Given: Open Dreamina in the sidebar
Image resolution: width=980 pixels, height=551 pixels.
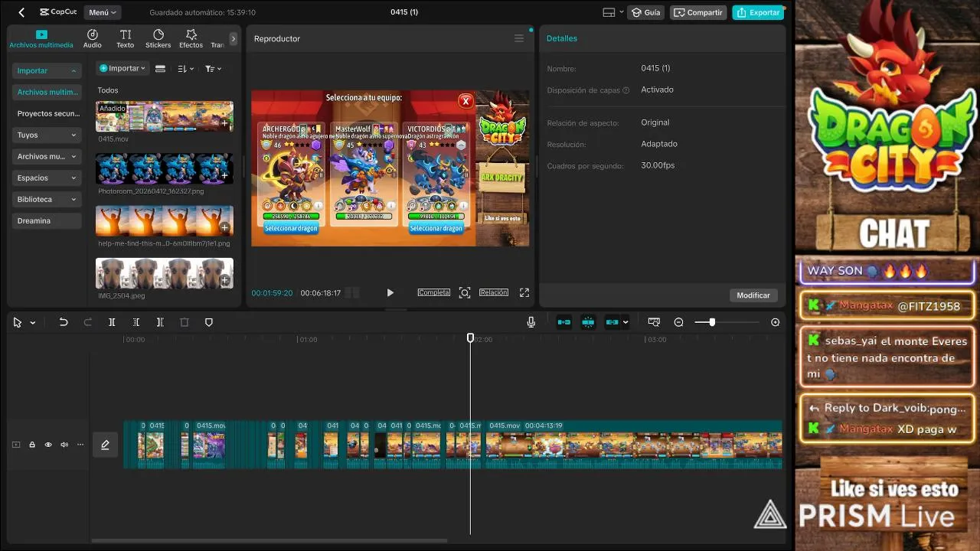Looking at the screenshot, I should 47,220.
